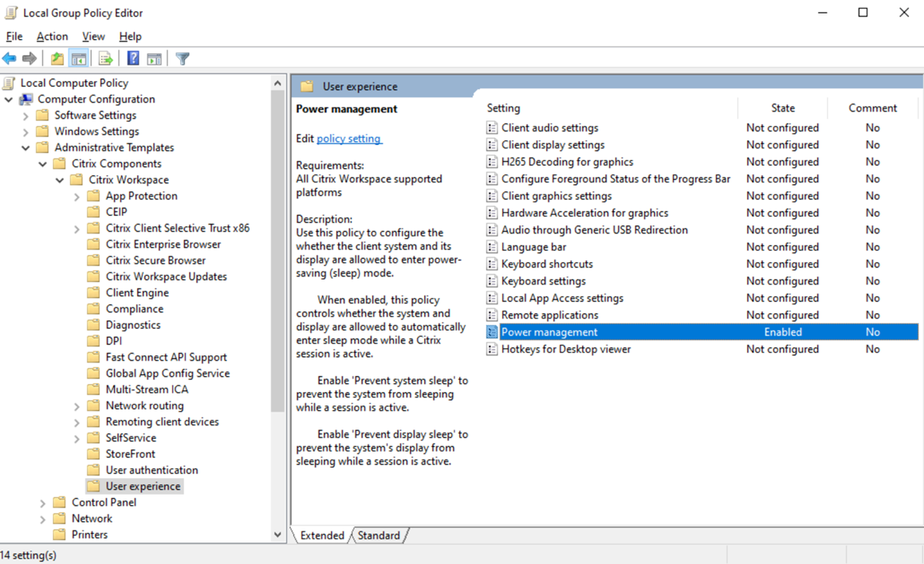This screenshot has height=564, width=924.
Task: Select Multi-Stream ICA in the tree
Action: pyautogui.click(x=147, y=390)
